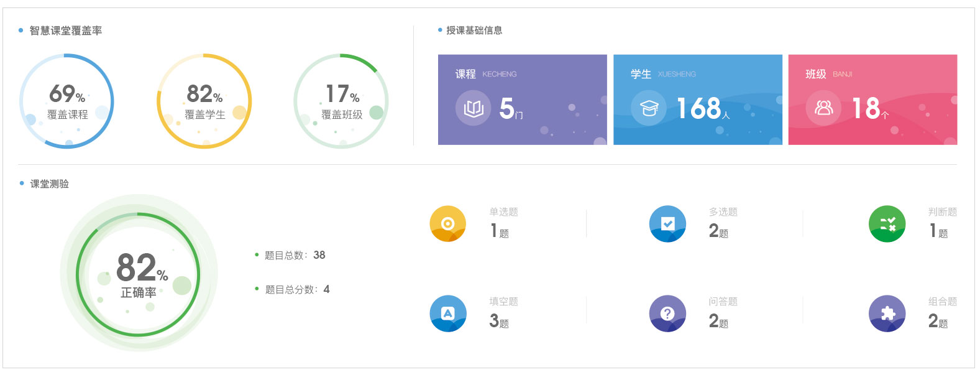
Task: Click the 授课基础信息 section heading
Action: 474,30
